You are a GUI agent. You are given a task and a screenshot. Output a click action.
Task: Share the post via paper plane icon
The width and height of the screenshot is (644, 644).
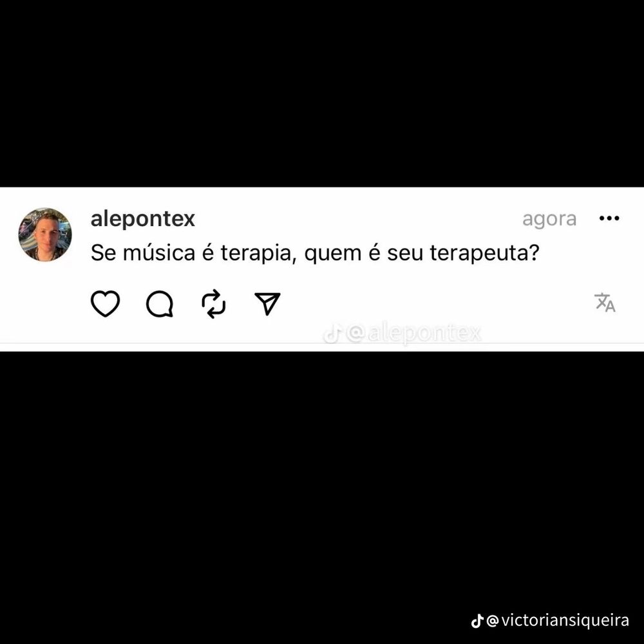pos(267,303)
